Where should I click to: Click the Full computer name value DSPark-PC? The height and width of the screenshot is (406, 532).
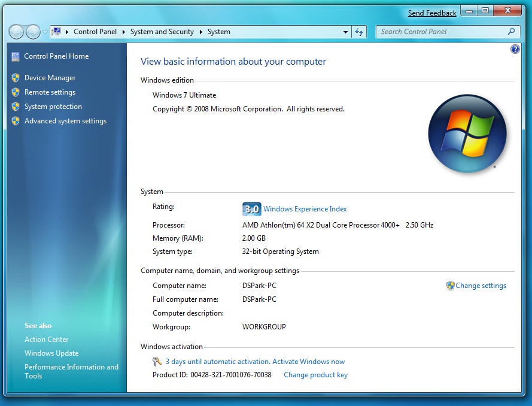259,299
